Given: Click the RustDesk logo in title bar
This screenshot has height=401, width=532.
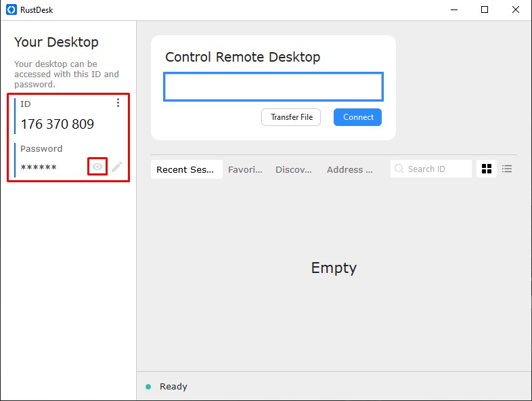Looking at the screenshot, I should pos(11,9).
